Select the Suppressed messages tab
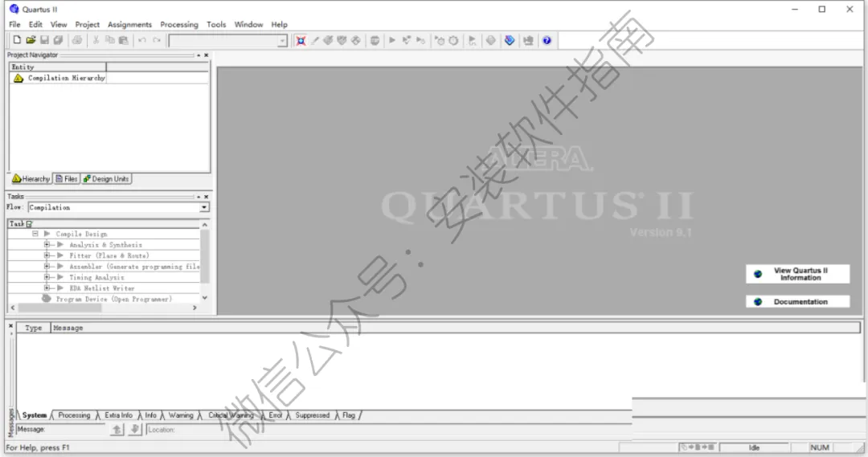Screen dimensions: 868x457 pos(312,415)
